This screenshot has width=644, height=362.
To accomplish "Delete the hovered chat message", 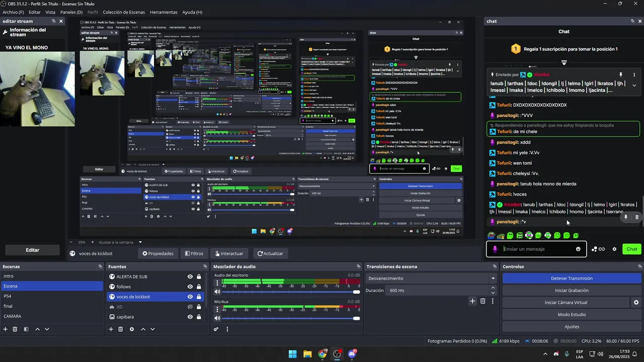I will click(636, 217).
